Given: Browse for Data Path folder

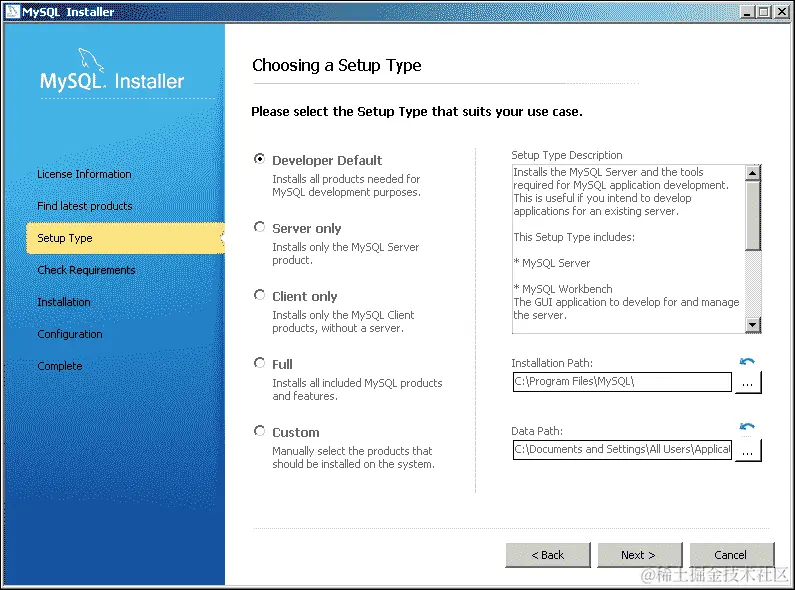Looking at the screenshot, I should [747, 451].
